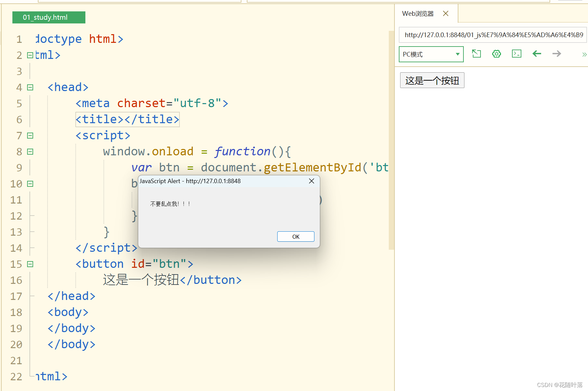
Task: Collapse the button block at line 15
Action: (30, 264)
